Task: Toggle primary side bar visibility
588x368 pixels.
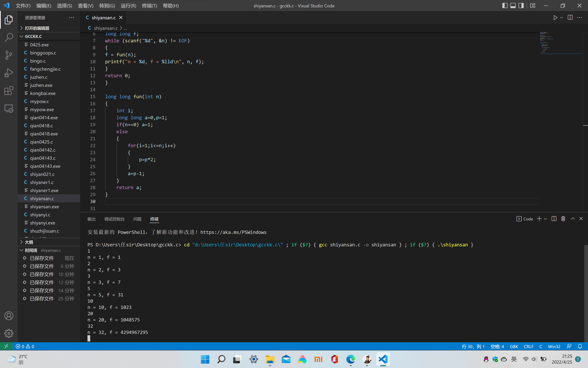Action: tap(505, 6)
